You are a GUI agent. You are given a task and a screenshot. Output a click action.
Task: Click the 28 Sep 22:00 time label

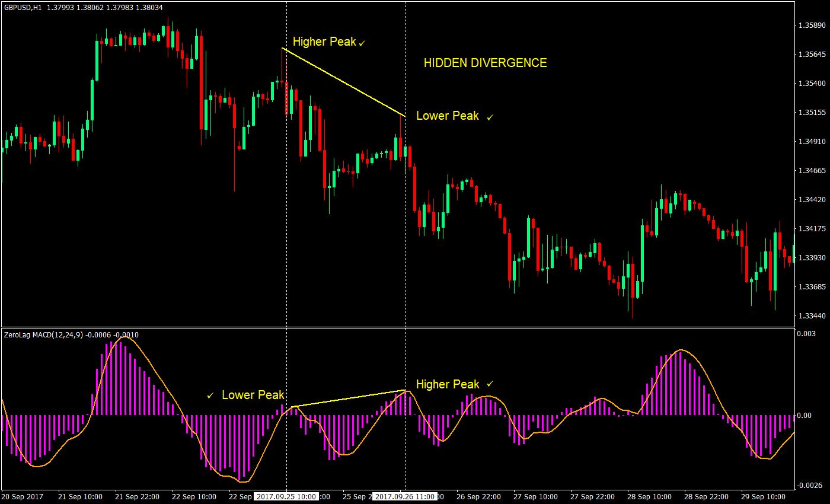[x=706, y=496]
